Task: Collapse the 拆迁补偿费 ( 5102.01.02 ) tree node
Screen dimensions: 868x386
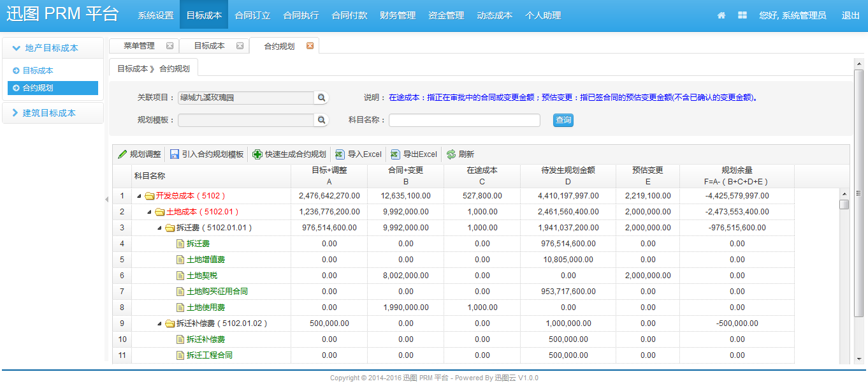Action: tap(160, 323)
